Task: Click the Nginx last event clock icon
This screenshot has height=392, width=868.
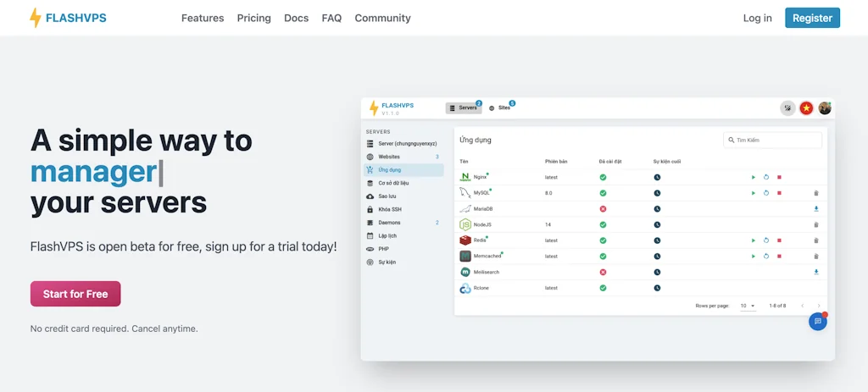Action: (x=657, y=178)
